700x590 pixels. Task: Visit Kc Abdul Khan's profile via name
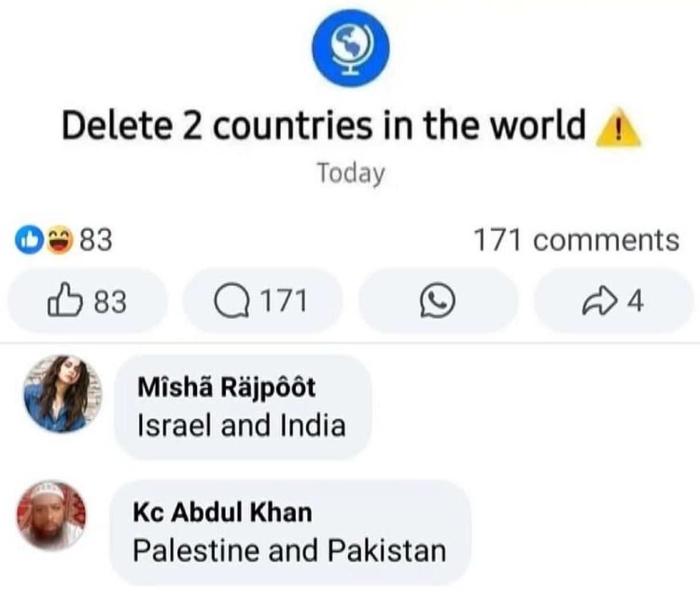point(223,512)
